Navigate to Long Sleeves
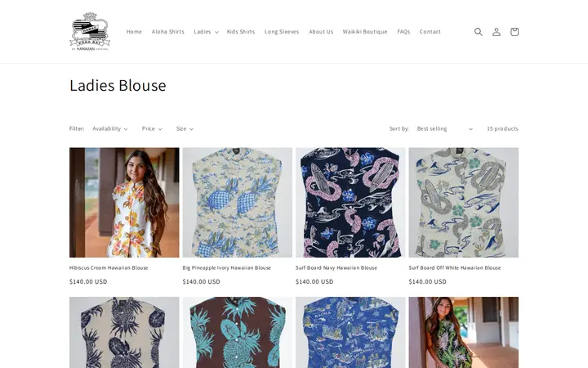 coord(282,32)
